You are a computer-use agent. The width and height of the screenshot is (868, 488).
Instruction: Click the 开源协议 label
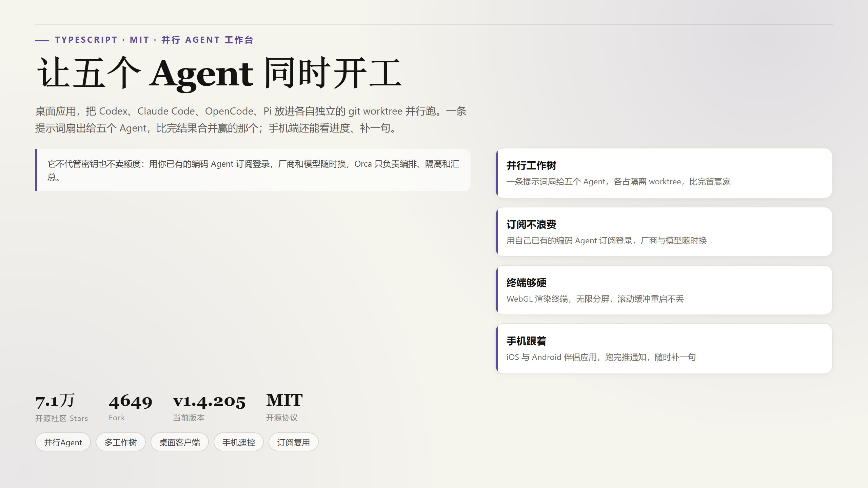pyautogui.click(x=282, y=418)
